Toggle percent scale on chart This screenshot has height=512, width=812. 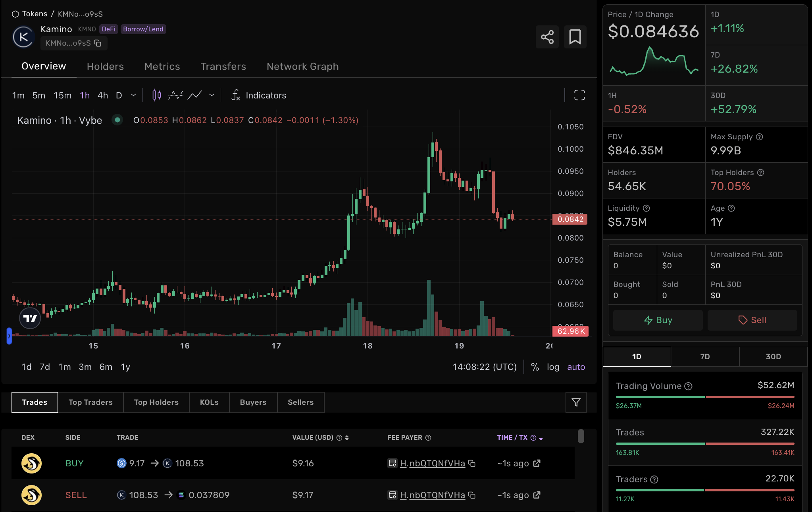[535, 367]
